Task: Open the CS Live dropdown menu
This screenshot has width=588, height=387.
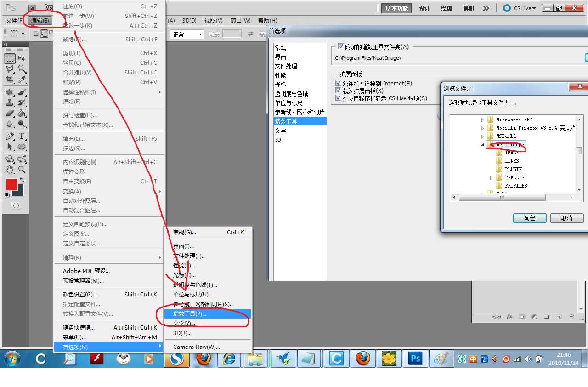Action: tap(520, 8)
